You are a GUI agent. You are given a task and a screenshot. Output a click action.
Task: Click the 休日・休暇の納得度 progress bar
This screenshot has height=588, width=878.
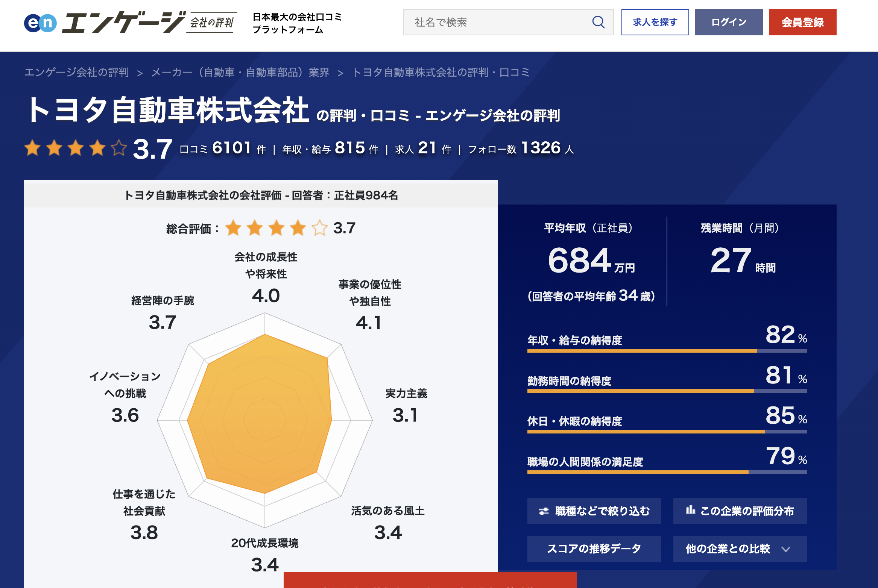pos(667,432)
